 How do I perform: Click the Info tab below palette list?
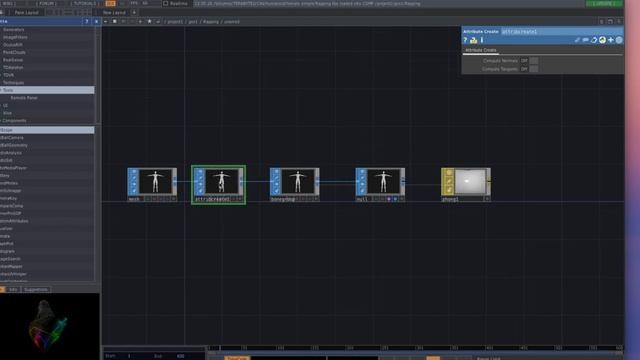[x=13, y=290]
